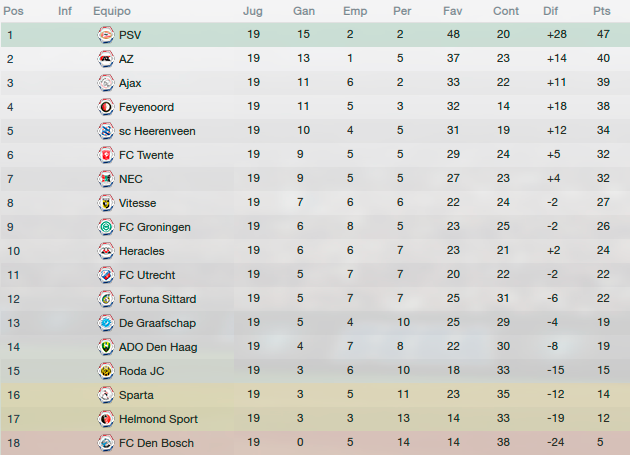
Task: Select the FC Den Bosch row
Action: 315,443
